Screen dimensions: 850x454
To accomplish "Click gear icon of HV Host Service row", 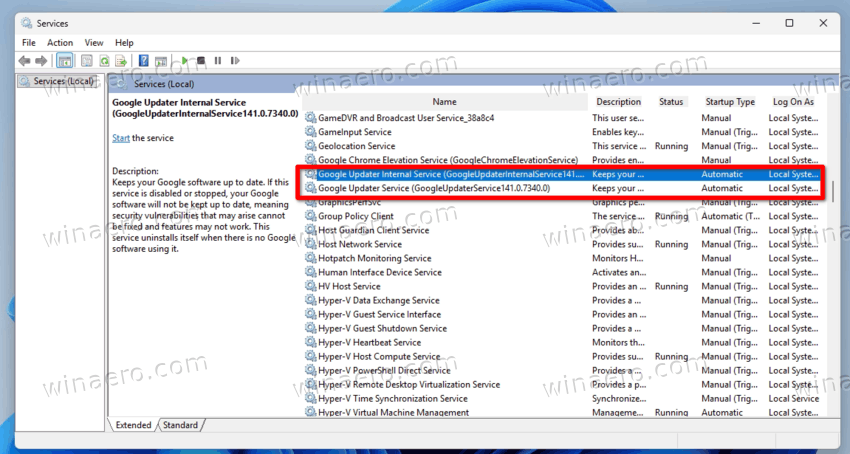I will (310, 286).
